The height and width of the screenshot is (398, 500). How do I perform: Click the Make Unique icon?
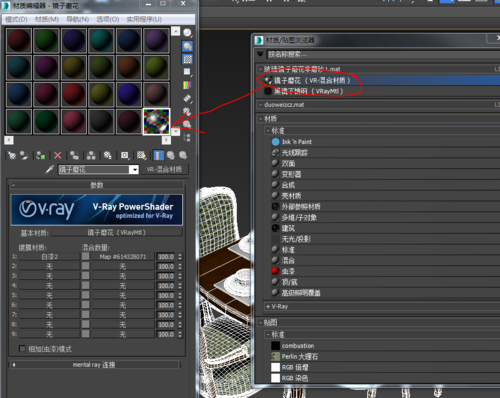[x=91, y=155]
